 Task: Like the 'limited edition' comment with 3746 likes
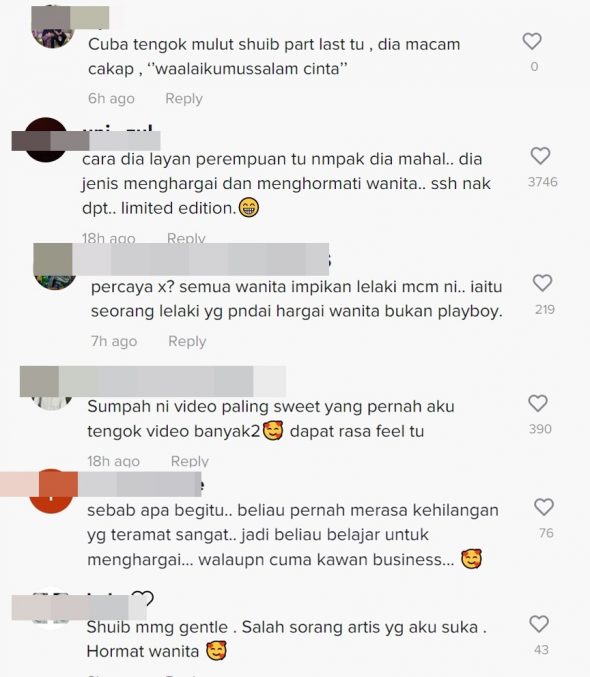(540, 156)
